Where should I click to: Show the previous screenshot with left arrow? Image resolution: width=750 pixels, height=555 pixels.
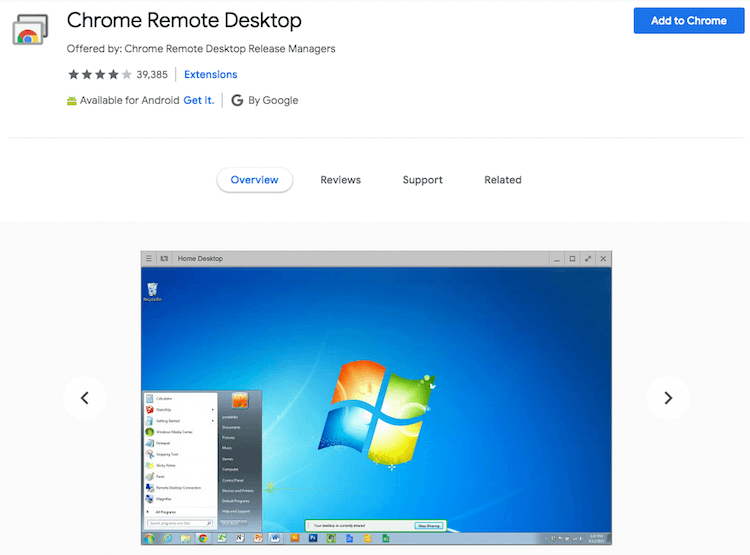coord(85,398)
